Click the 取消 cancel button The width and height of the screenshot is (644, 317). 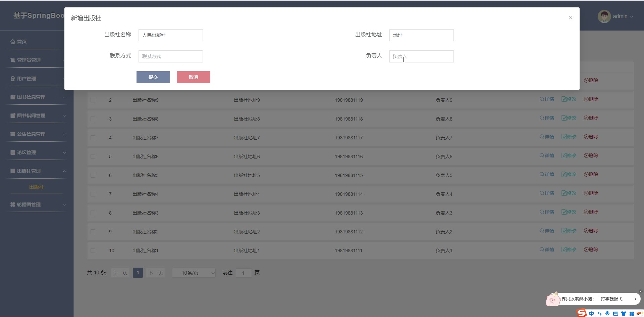[194, 77]
